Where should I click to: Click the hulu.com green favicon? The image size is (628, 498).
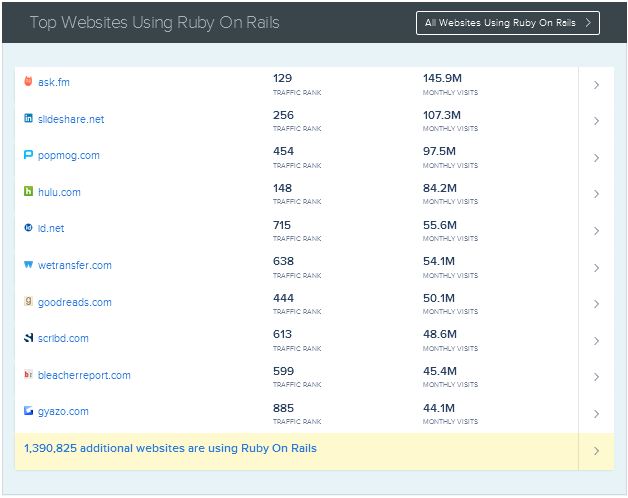pos(28,191)
